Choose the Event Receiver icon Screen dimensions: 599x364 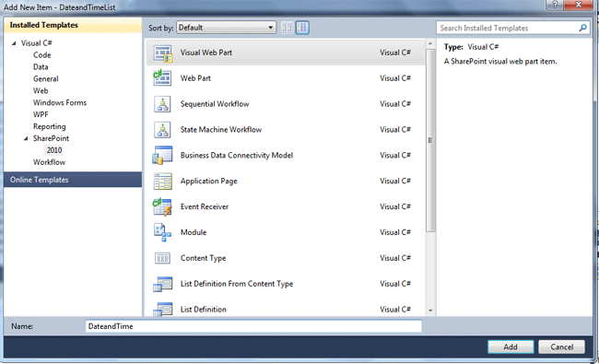pyautogui.click(x=162, y=206)
